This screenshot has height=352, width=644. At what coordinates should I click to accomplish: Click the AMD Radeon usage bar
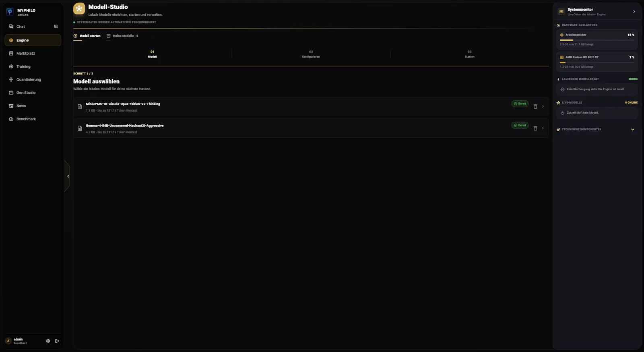(597, 62)
